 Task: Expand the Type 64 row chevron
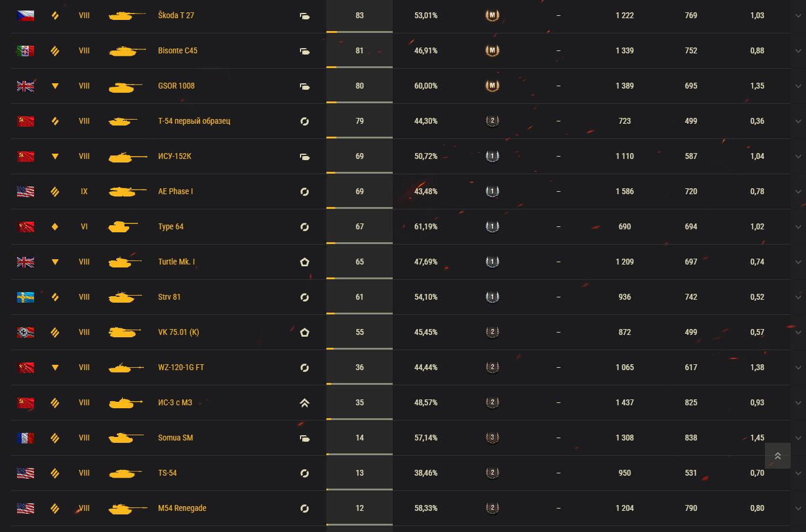point(798,227)
